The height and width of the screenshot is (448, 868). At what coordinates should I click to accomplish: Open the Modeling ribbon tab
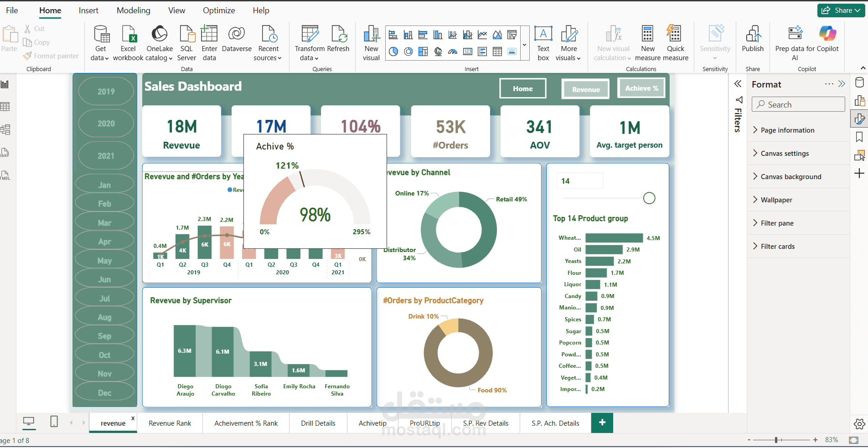(133, 10)
